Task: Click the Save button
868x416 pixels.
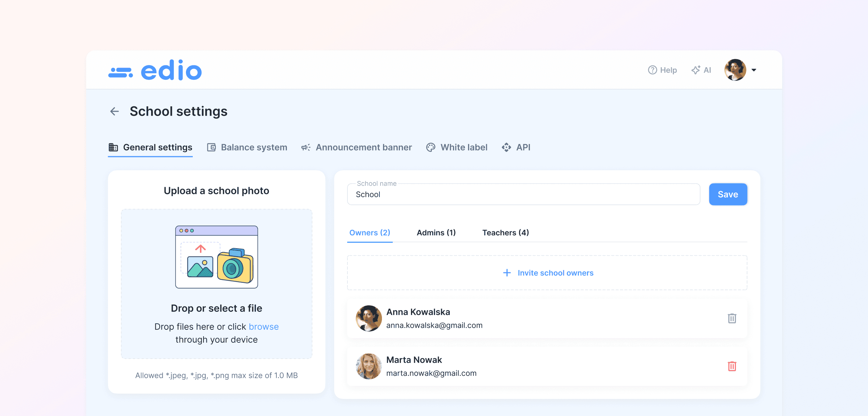Action: (728, 194)
